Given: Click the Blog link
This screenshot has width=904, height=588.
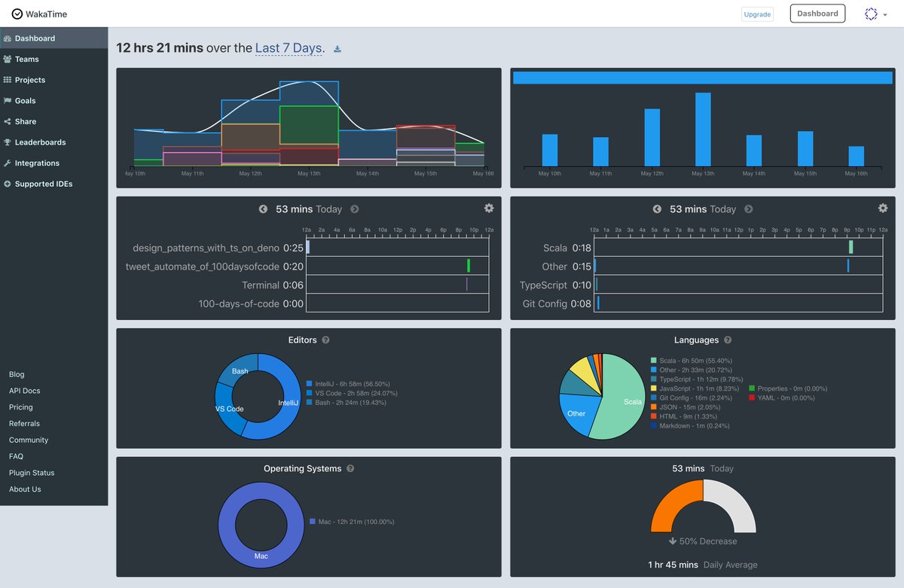Looking at the screenshot, I should tap(17, 374).
